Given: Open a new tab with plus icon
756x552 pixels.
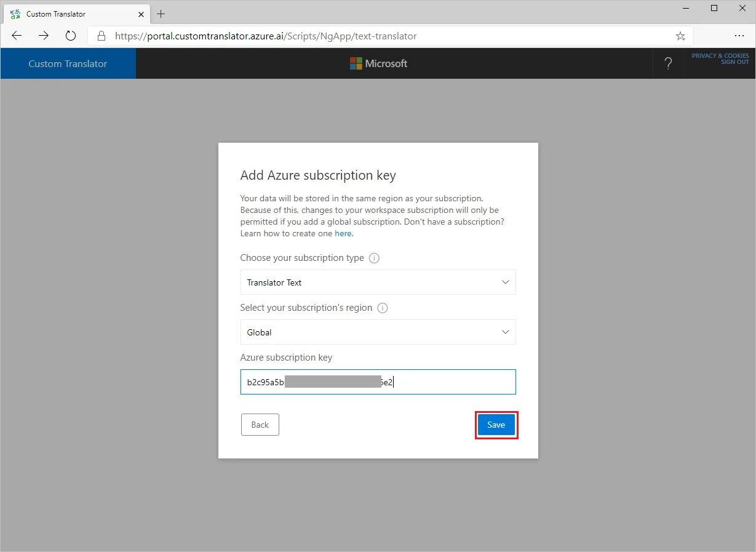Looking at the screenshot, I should pyautogui.click(x=161, y=14).
